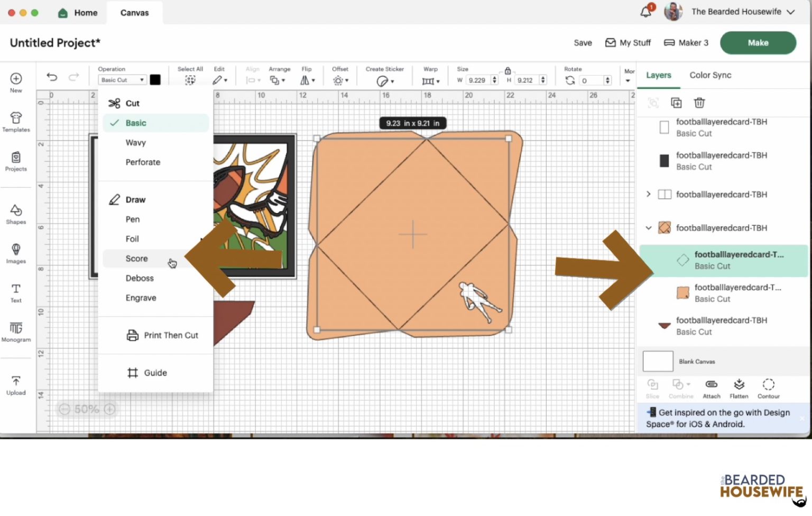Open the Operation Basic Cut dropdown
Viewport: 812px width, 516px height.
pyautogui.click(x=122, y=80)
